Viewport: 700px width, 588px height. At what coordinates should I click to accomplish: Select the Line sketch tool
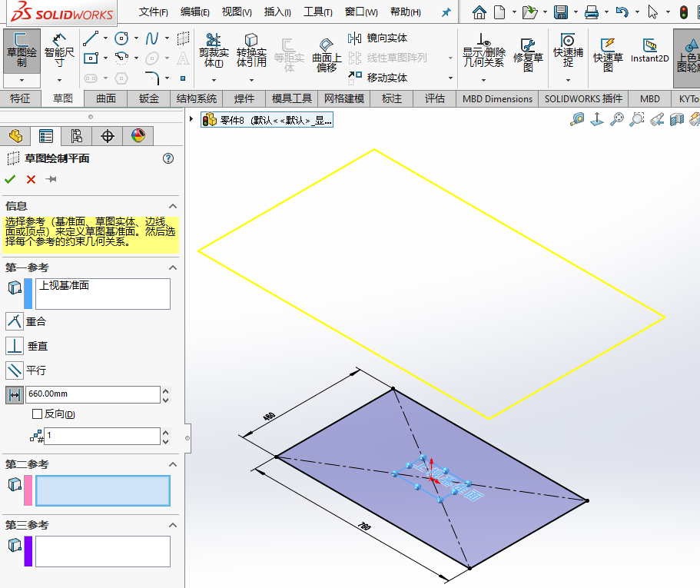tap(91, 38)
